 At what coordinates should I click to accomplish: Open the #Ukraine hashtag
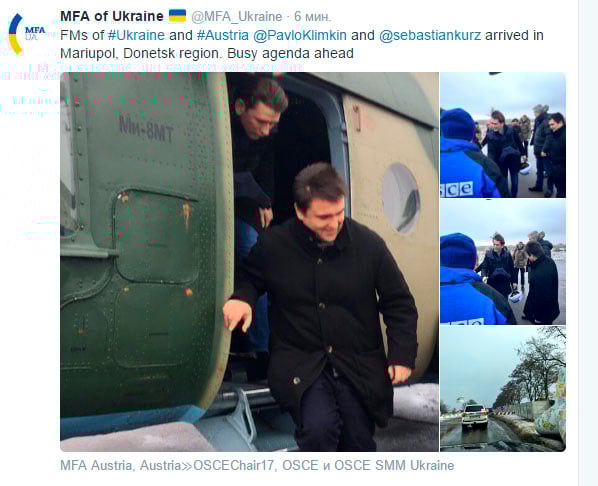click(x=136, y=35)
